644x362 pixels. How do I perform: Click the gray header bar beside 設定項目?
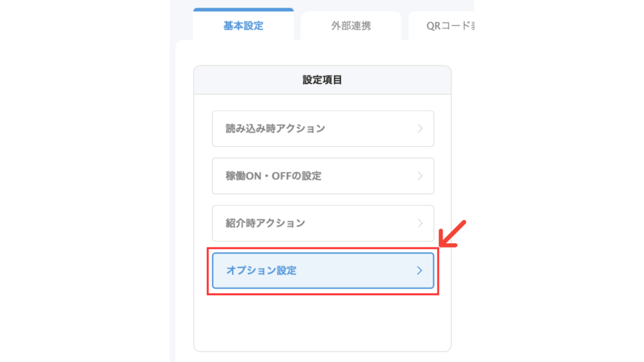pos(239,80)
